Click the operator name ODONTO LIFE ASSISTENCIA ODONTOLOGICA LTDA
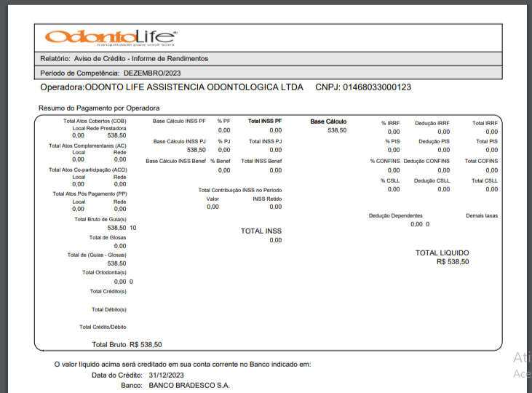This screenshot has width=532, height=393. 194,87
